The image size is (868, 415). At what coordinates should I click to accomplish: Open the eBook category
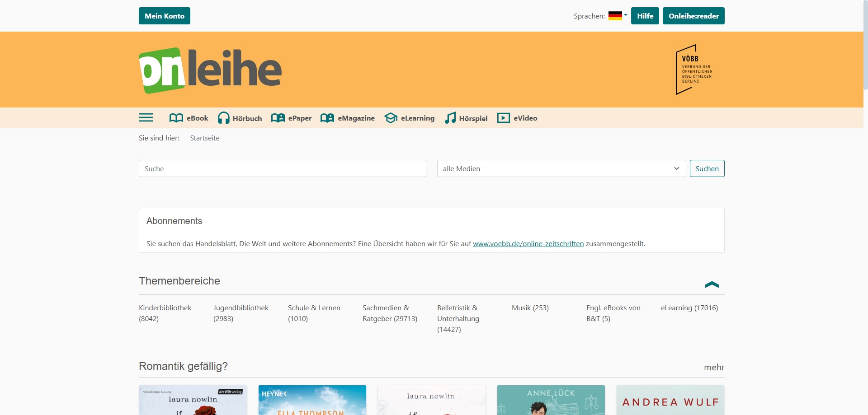pyautogui.click(x=189, y=118)
